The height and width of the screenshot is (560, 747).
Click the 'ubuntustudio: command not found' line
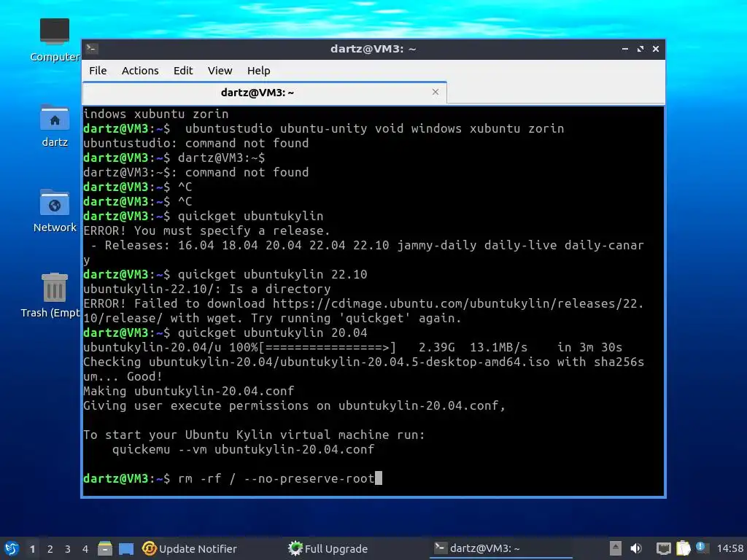(x=196, y=143)
